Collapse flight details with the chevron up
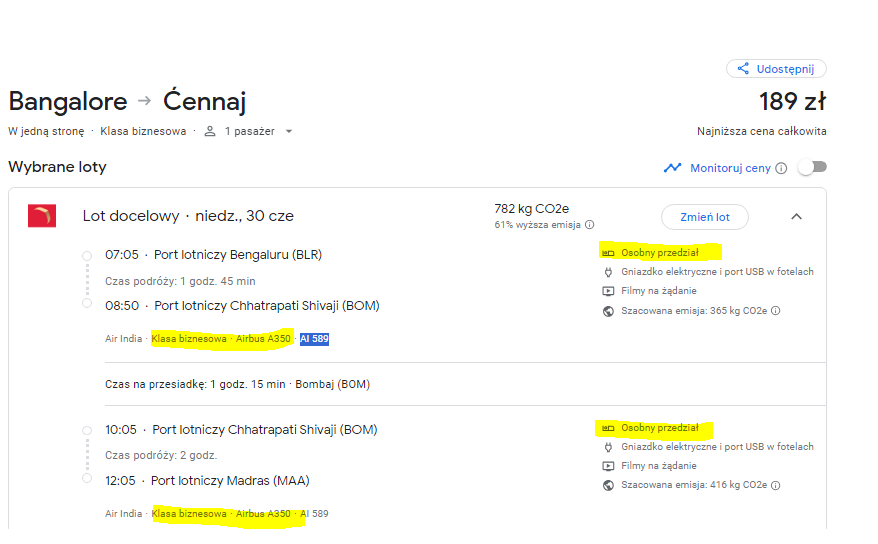Screen dimensions: 878x544 click(x=796, y=217)
